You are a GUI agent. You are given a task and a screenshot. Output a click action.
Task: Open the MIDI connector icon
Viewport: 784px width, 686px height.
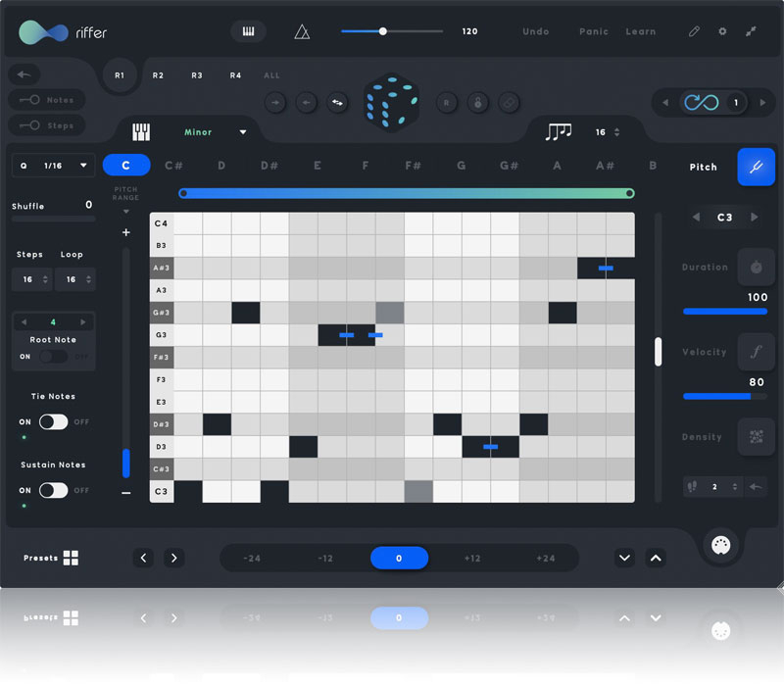click(721, 547)
